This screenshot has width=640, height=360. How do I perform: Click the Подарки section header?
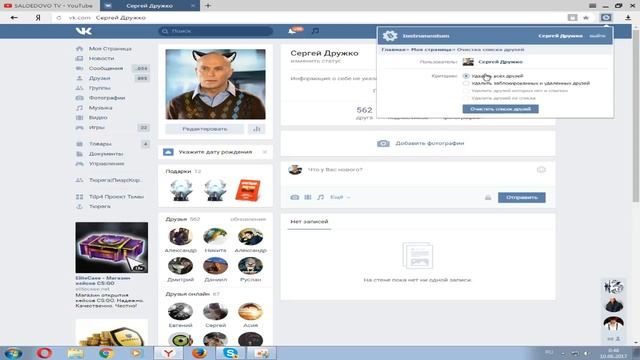tap(178, 171)
